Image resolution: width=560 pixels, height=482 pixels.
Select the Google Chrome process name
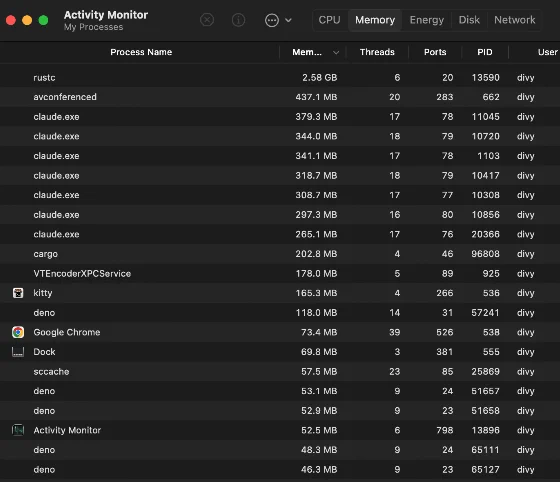pyautogui.click(x=67, y=332)
